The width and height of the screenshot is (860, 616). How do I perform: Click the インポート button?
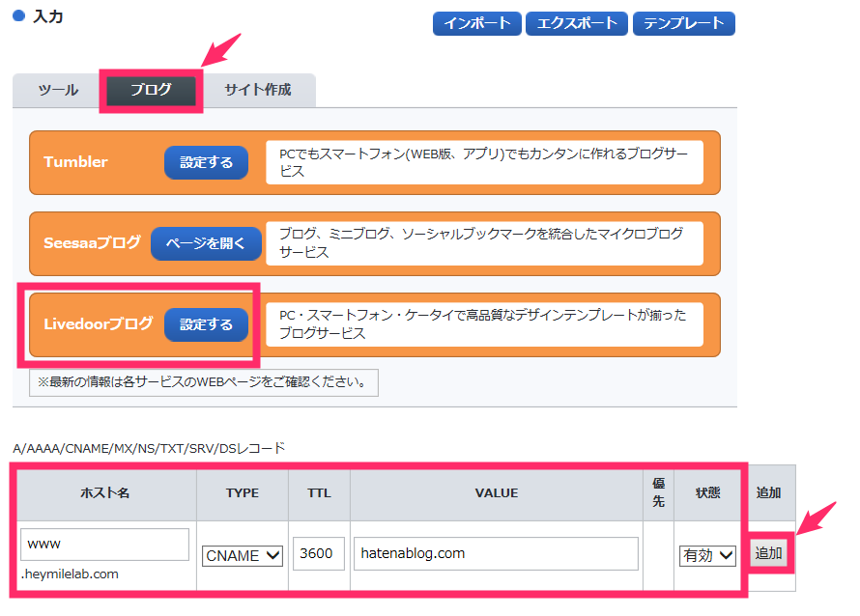(x=476, y=23)
